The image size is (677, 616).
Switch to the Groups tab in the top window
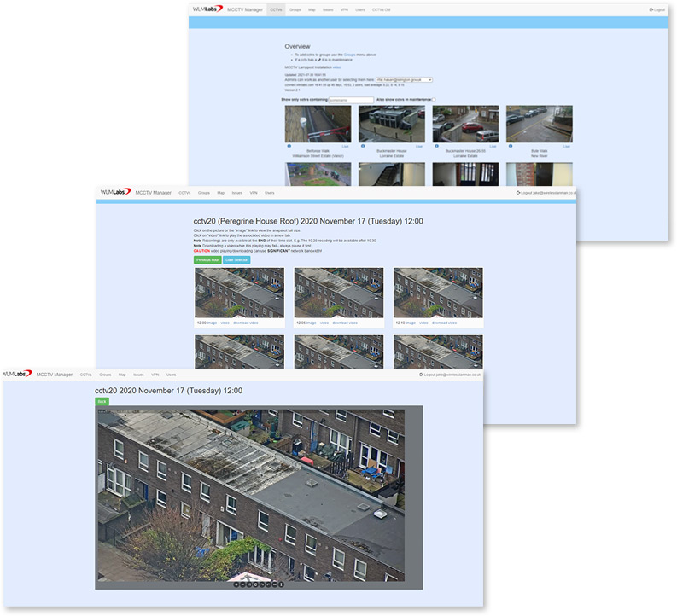pos(295,9)
